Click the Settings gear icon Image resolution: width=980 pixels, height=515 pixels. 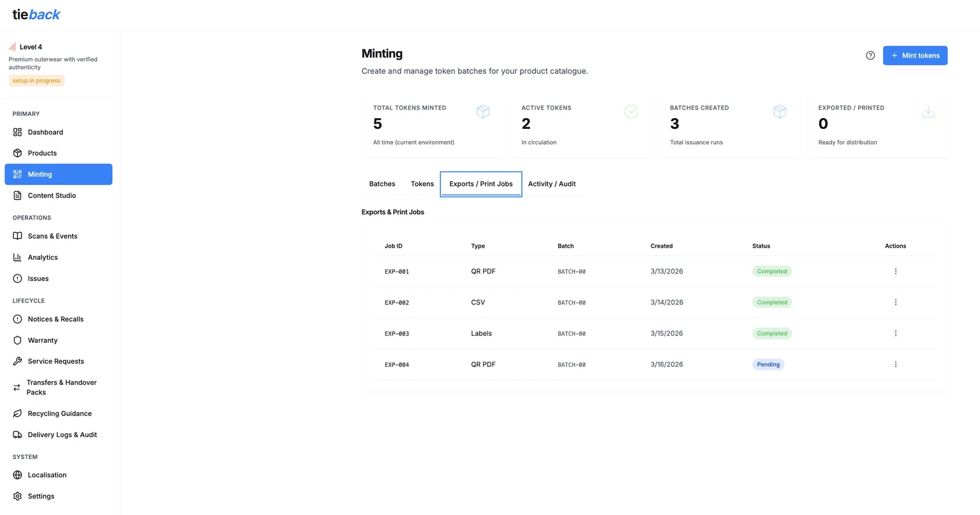(17, 496)
